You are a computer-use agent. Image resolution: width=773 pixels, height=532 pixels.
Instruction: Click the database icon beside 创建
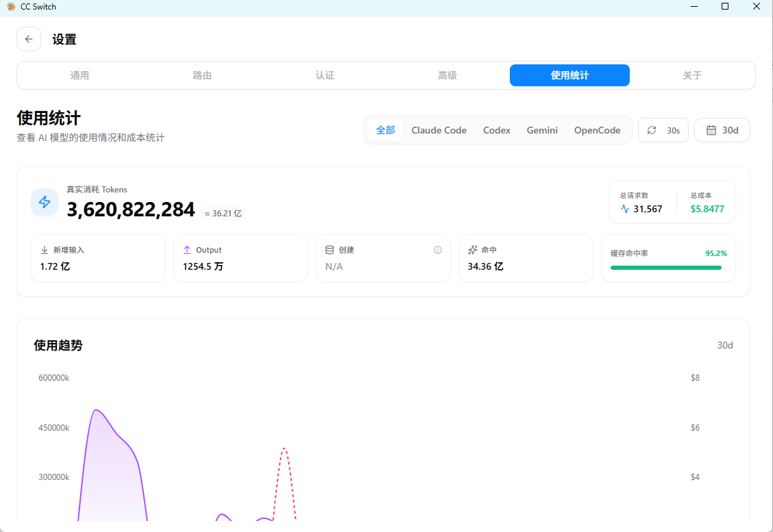(x=330, y=250)
